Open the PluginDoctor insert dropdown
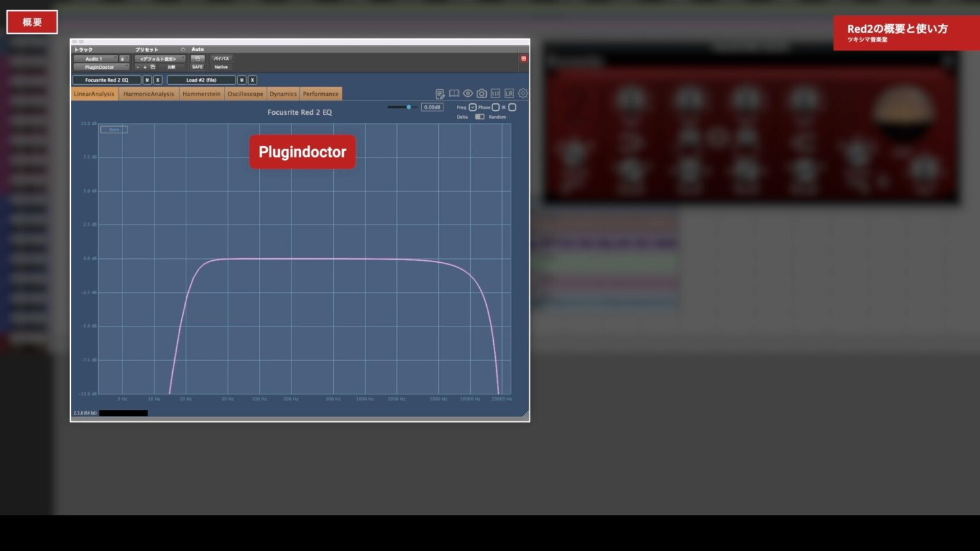980x551 pixels. (101, 67)
